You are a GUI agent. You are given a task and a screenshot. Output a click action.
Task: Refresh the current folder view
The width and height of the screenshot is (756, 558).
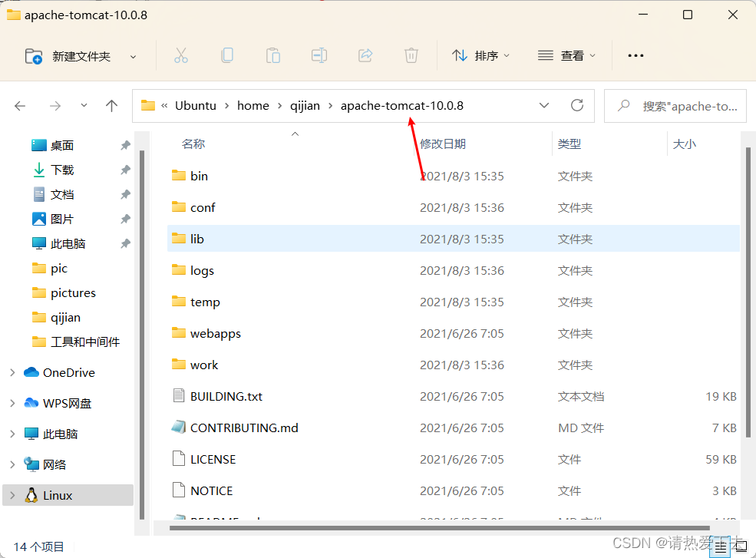577,105
